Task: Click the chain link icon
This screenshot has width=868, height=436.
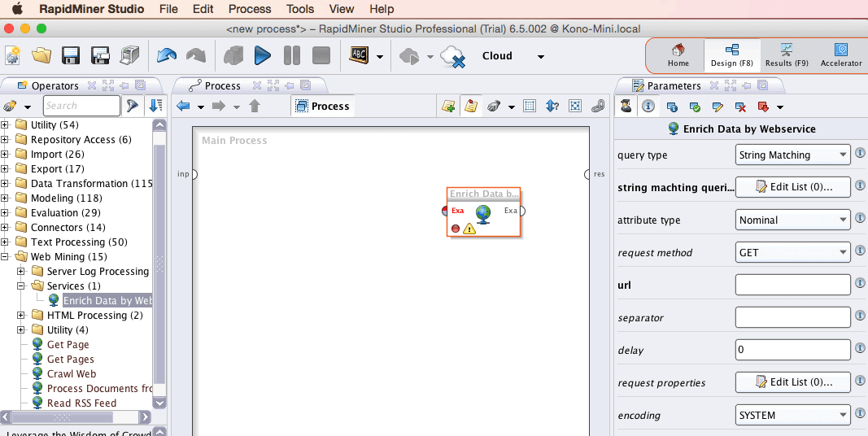Action: (x=598, y=107)
